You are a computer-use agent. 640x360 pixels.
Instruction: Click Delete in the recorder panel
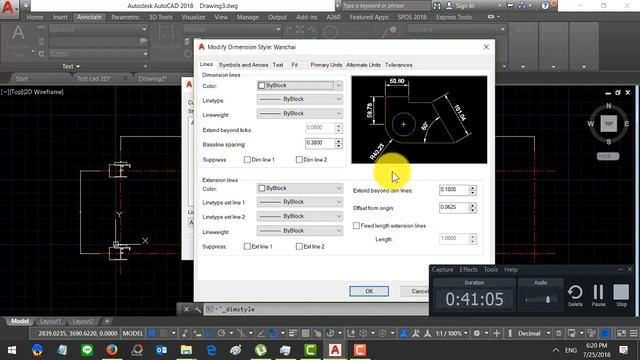coord(575,296)
